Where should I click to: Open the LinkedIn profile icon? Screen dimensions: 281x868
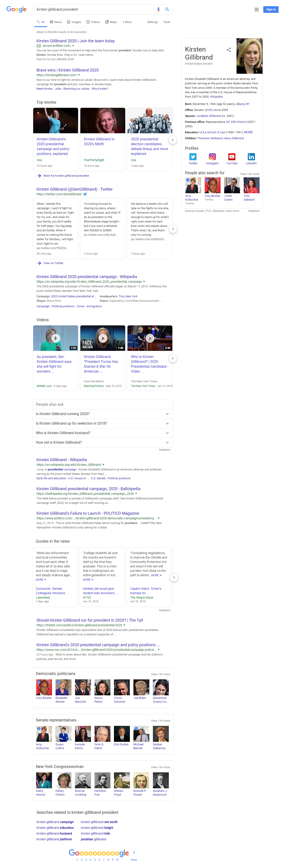pyautogui.click(x=251, y=157)
